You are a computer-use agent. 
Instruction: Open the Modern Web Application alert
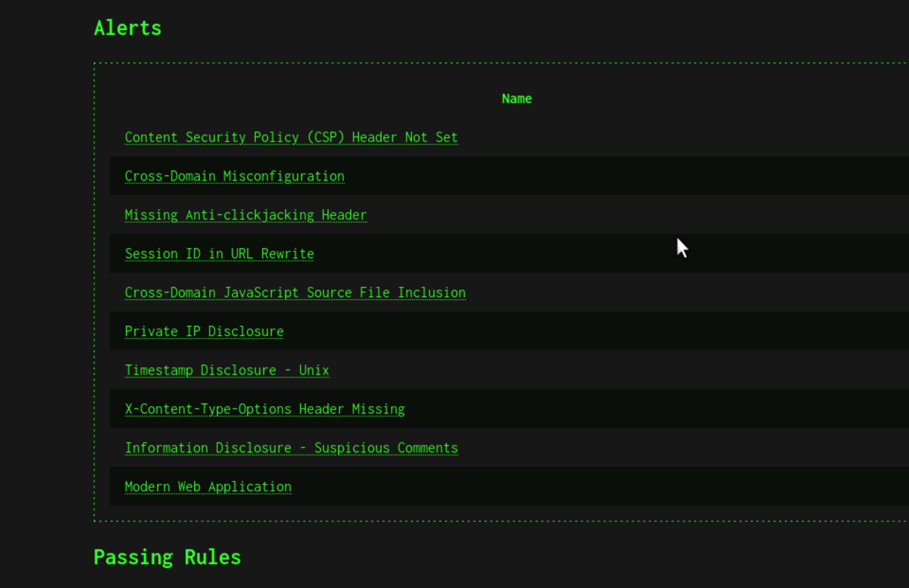click(x=208, y=487)
